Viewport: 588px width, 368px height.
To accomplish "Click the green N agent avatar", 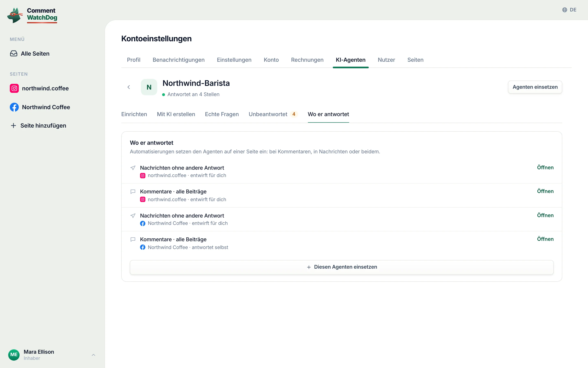I will (149, 87).
